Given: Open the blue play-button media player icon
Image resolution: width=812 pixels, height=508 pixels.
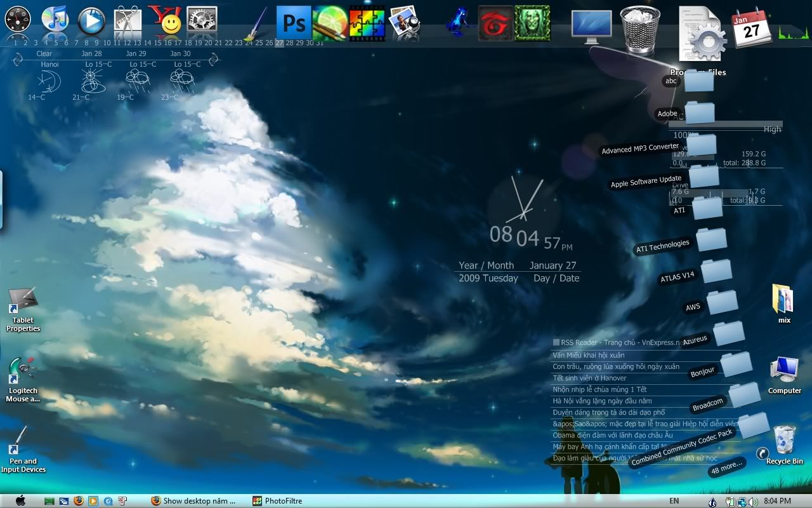Looking at the screenshot, I should [91, 21].
